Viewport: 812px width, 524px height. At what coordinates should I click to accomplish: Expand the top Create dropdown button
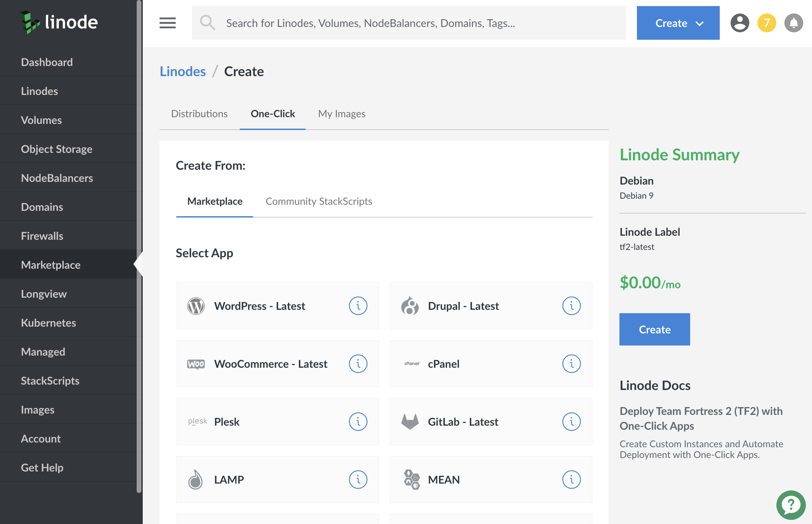(x=678, y=23)
